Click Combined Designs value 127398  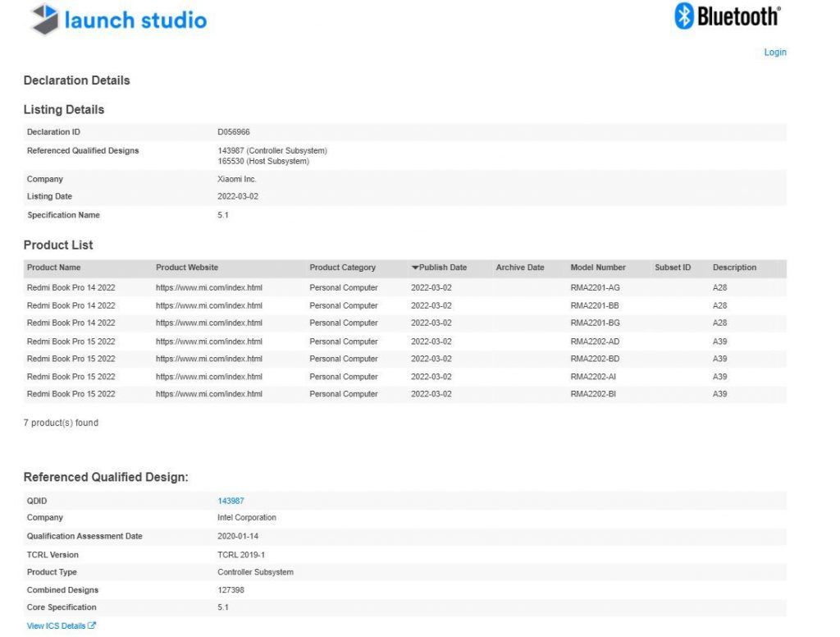tap(231, 590)
